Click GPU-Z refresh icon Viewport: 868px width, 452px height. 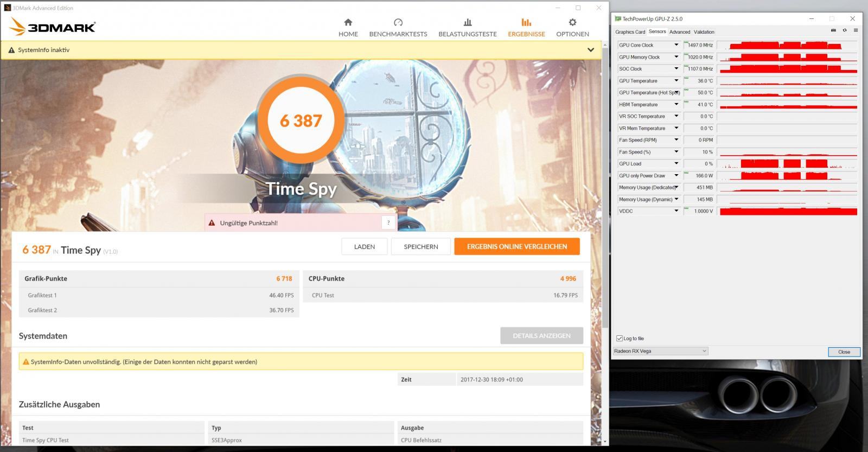(845, 31)
